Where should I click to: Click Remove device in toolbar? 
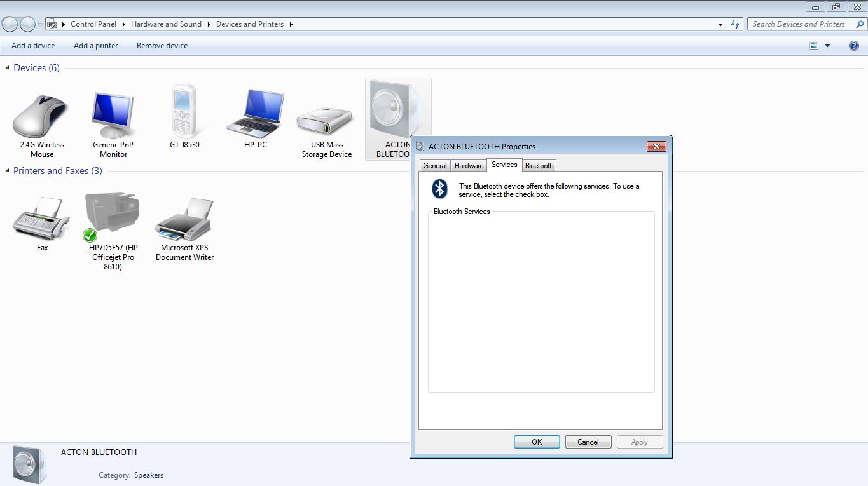pos(162,46)
